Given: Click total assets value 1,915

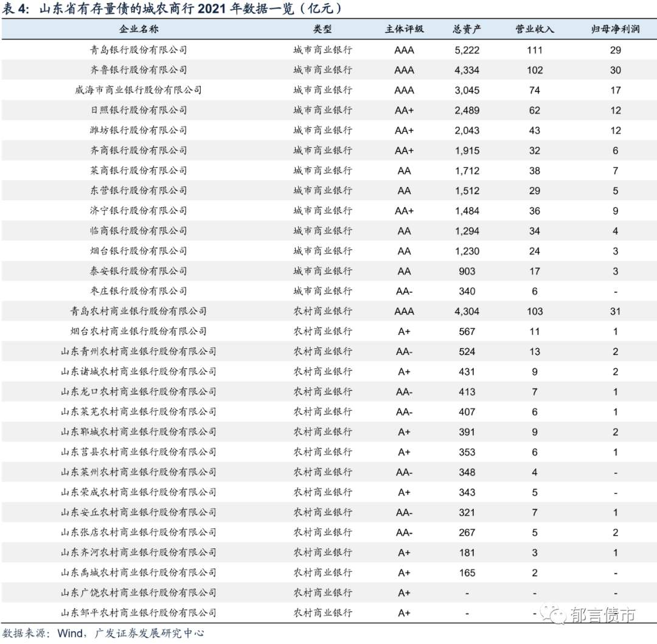Looking at the screenshot, I should coord(467,151).
